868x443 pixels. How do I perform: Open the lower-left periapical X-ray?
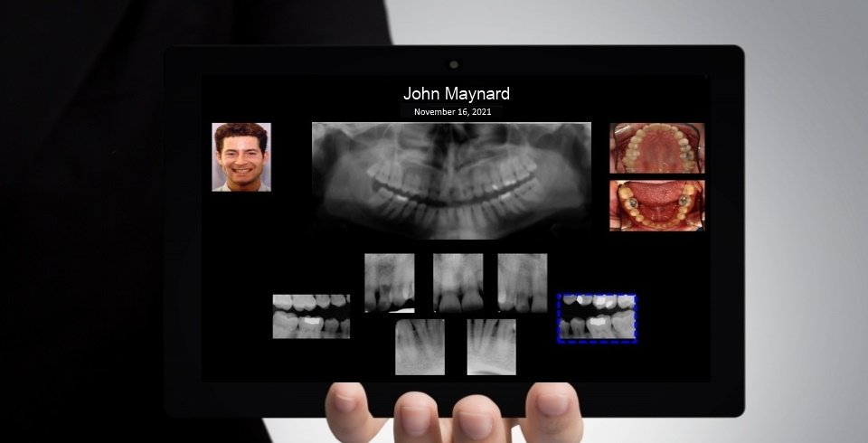pyautogui.click(x=420, y=346)
